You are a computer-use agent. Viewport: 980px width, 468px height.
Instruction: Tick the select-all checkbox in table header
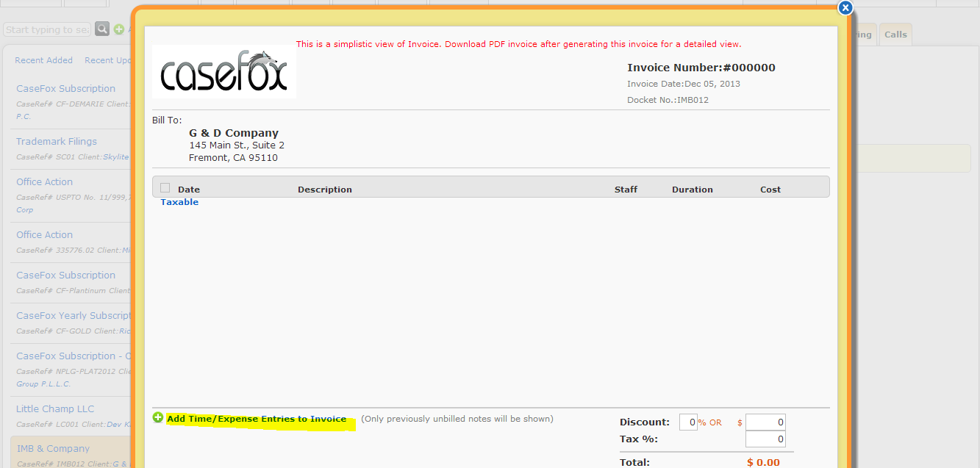click(165, 188)
